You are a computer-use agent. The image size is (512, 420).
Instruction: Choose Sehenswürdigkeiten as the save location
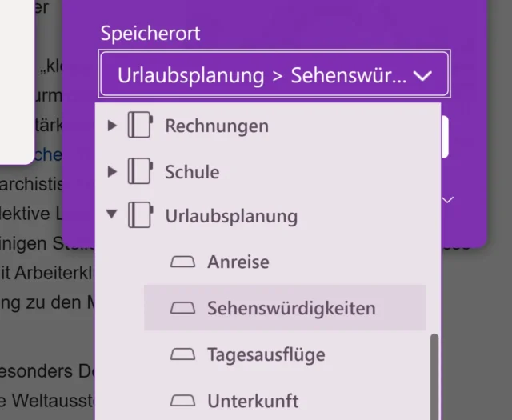pyautogui.click(x=291, y=308)
